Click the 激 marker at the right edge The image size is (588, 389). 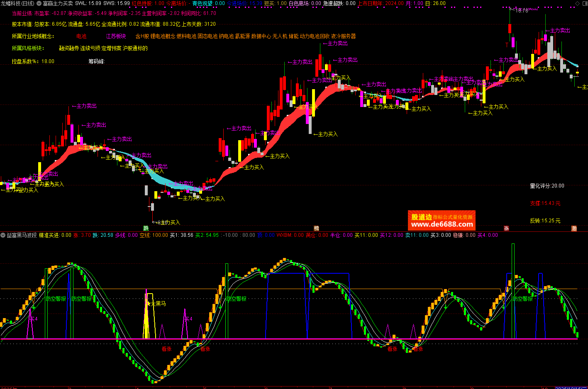click(574, 228)
